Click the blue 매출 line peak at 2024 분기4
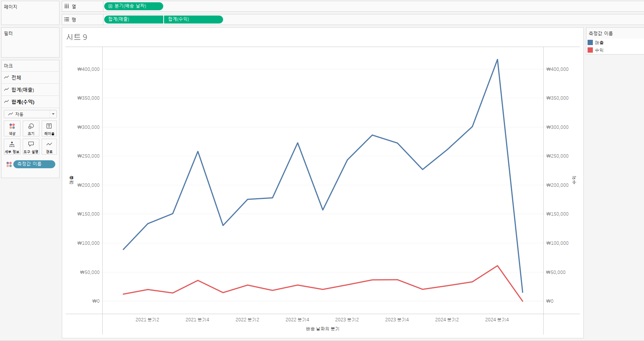 [x=497, y=59]
